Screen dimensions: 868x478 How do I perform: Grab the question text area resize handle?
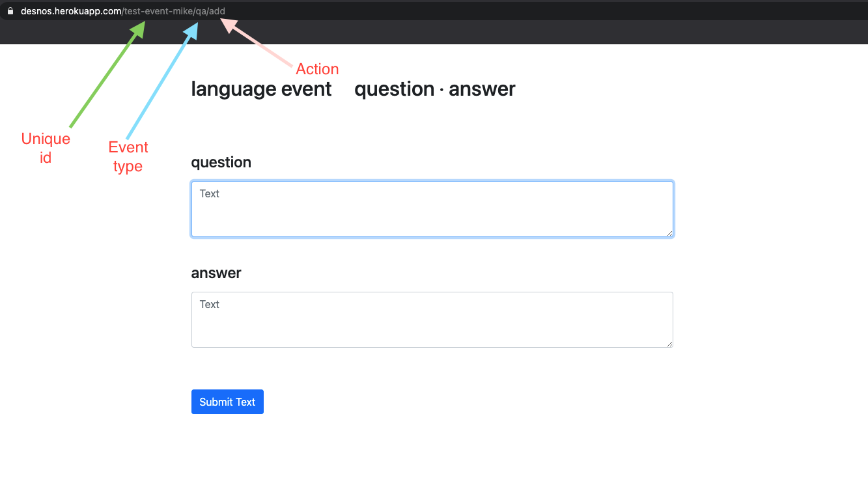pos(669,232)
